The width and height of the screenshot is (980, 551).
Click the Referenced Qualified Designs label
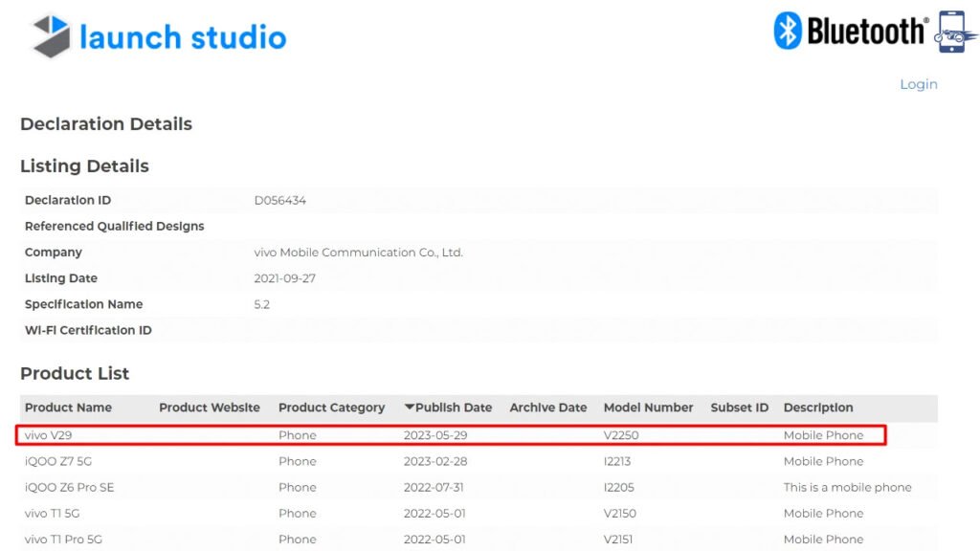click(115, 226)
